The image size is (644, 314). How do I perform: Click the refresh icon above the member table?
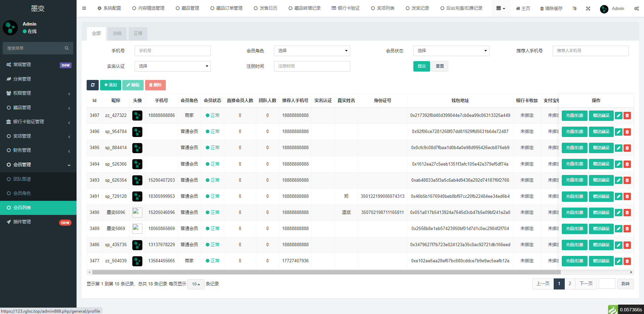click(x=93, y=85)
